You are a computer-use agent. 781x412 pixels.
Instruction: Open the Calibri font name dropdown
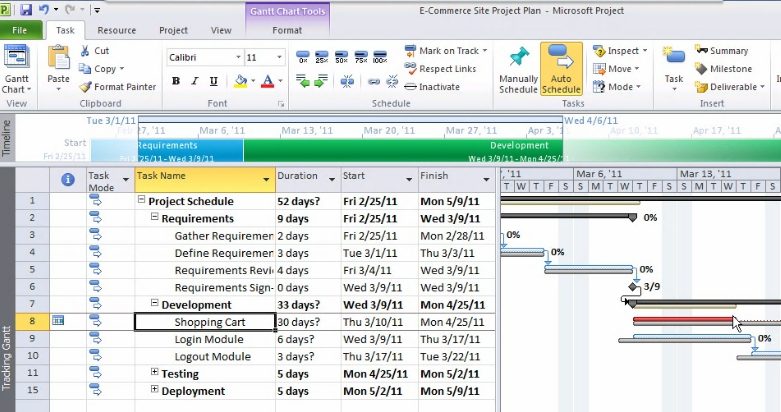(238, 57)
